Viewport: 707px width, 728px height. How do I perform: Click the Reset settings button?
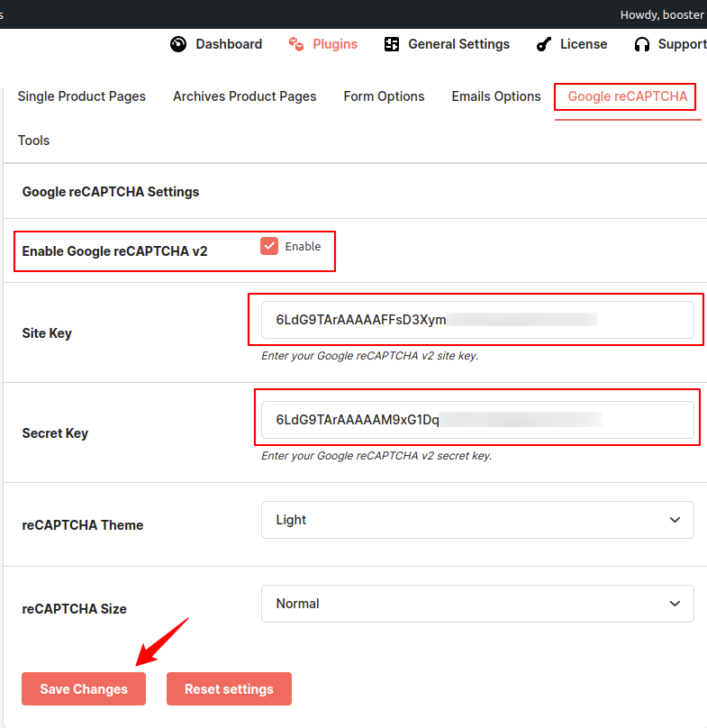(x=230, y=689)
